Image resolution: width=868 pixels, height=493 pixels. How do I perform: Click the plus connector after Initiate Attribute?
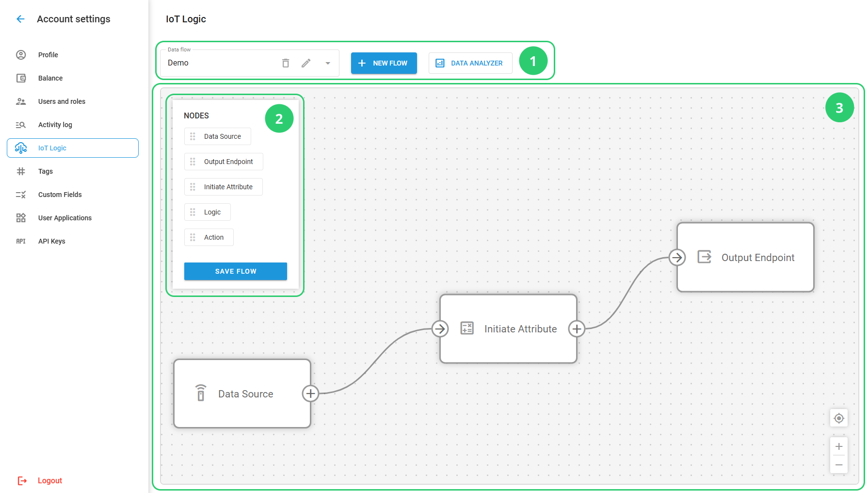pos(577,329)
